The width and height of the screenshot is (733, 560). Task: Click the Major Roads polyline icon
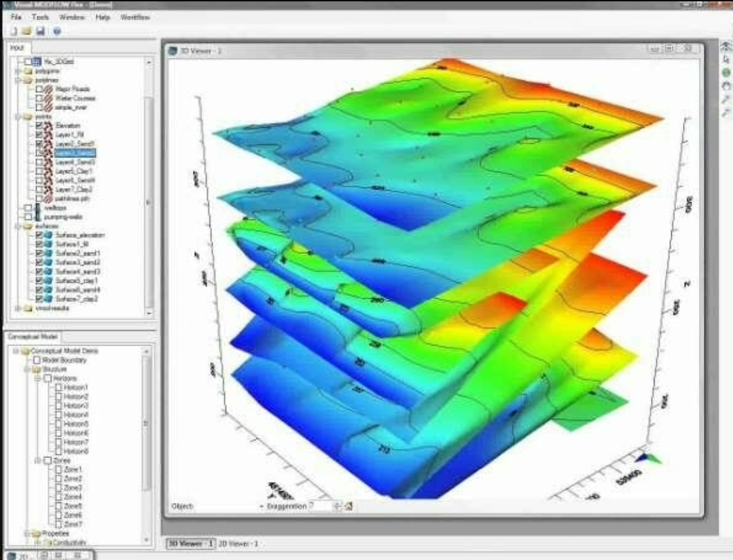pos(48,89)
